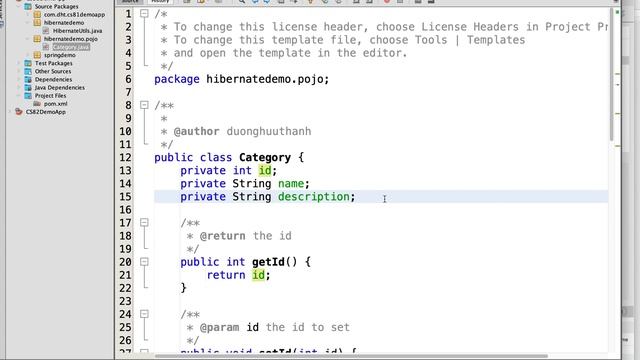
Task: Click the pom.xml file icon
Action: pyautogui.click(x=37, y=104)
